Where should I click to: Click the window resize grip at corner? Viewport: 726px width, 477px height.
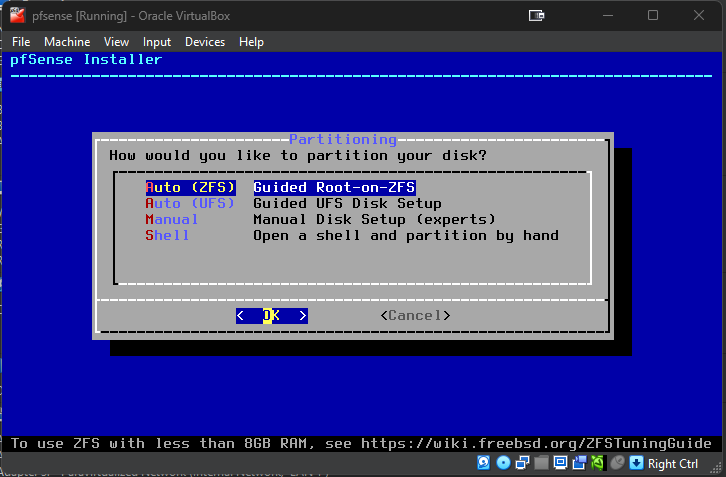pyautogui.click(x=717, y=469)
